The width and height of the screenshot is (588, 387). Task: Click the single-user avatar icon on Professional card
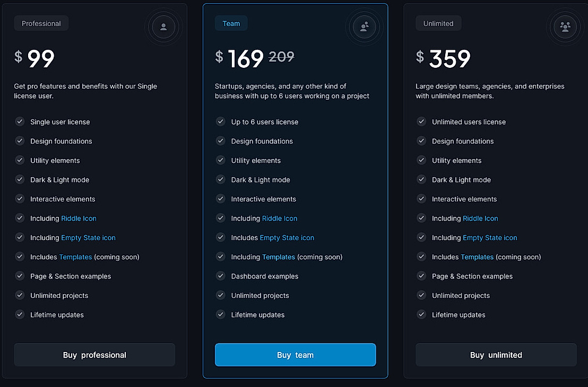point(163,27)
